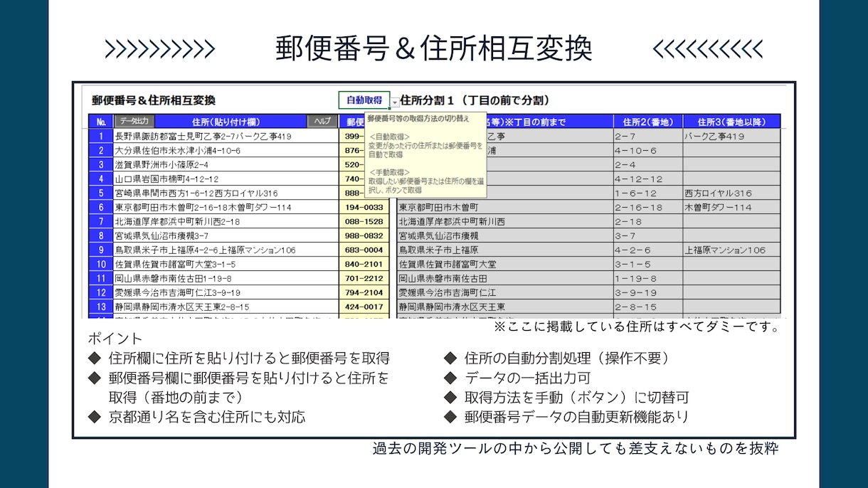The height and width of the screenshot is (488, 868).
Task: Click 住所3 cell 木曽町タワー114
Action: coord(731,207)
